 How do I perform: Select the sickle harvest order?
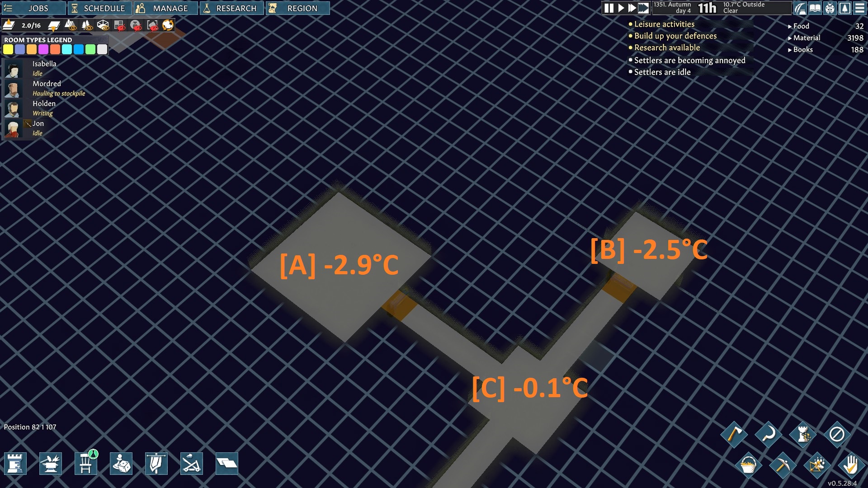(768, 434)
